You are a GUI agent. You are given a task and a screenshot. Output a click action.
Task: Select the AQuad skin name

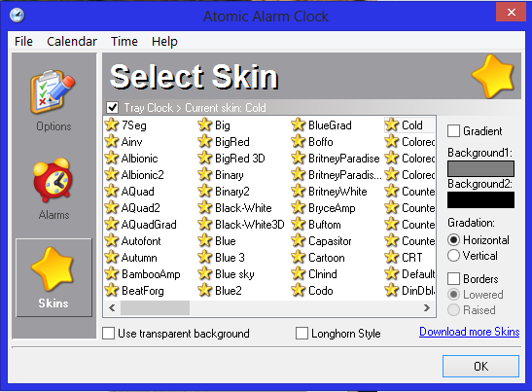(137, 192)
